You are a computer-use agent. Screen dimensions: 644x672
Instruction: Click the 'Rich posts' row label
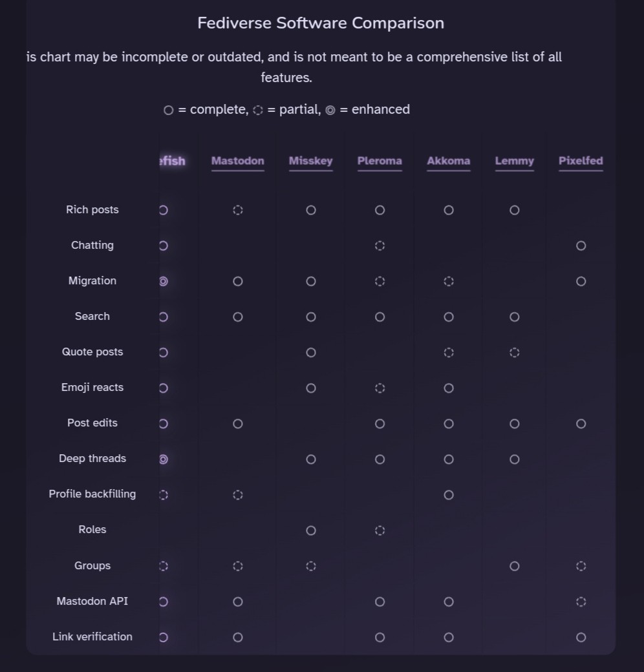click(x=92, y=209)
